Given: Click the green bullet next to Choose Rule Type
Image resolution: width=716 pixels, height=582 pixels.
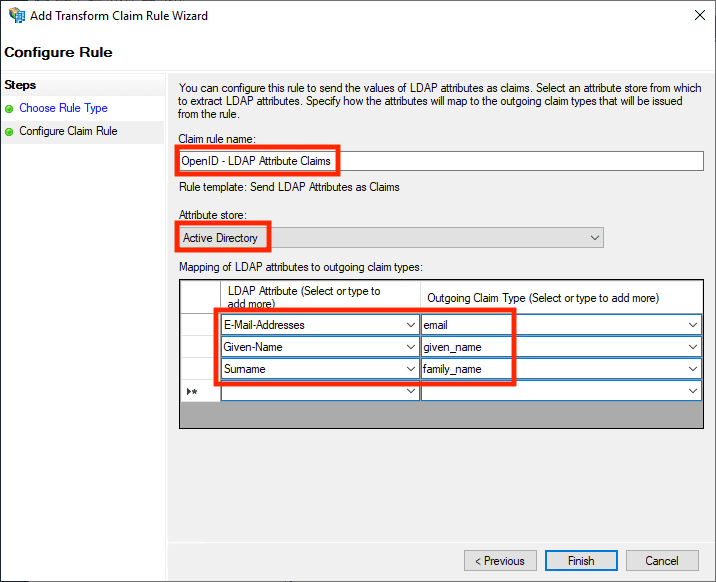Looking at the screenshot, I should click(x=9, y=109).
